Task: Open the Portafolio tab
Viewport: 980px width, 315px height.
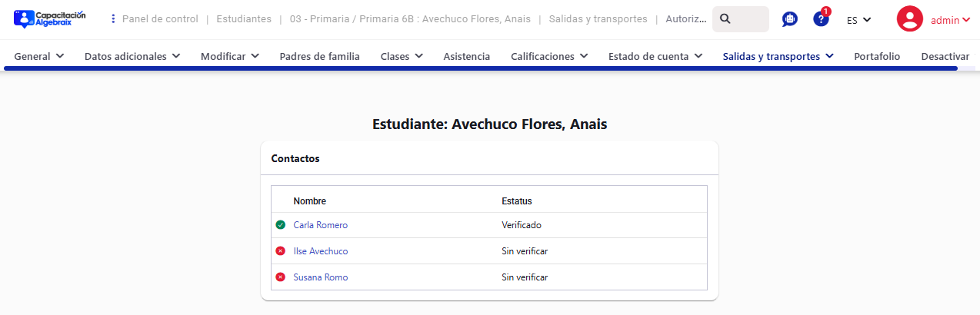Action: pyautogui.click(x=877, y=56)
